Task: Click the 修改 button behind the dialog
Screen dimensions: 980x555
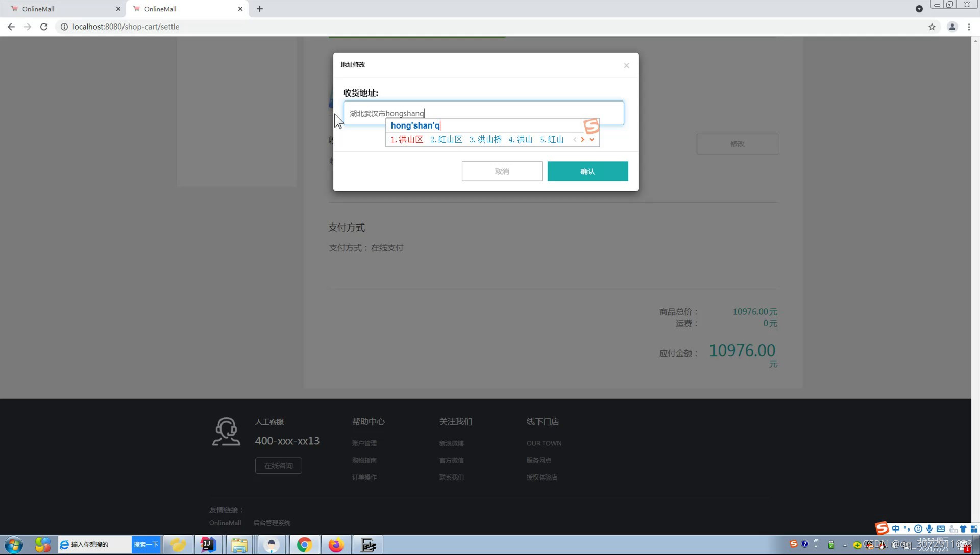Action: [x=737, y=144]
